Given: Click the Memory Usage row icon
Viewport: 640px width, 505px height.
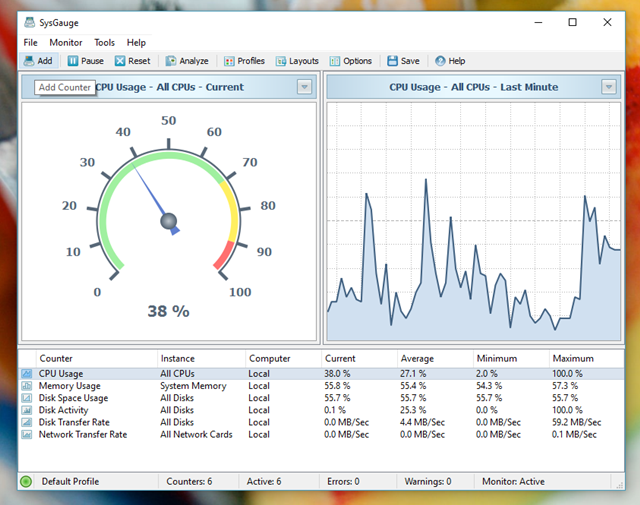Looking at the screenshot, I should [x=27, y=386].
